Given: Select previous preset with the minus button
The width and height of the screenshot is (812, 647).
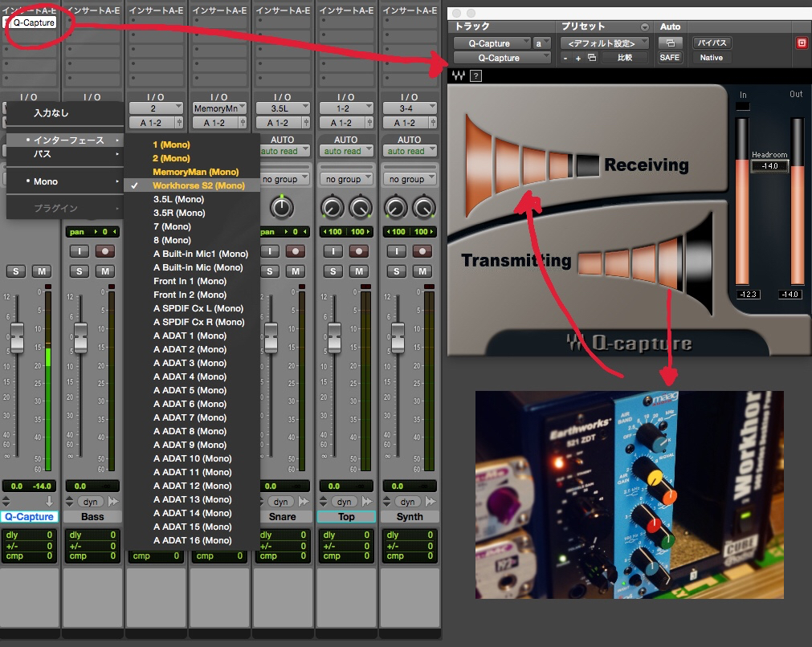Looking at the screenshot, I should click(x=565, y=58).
